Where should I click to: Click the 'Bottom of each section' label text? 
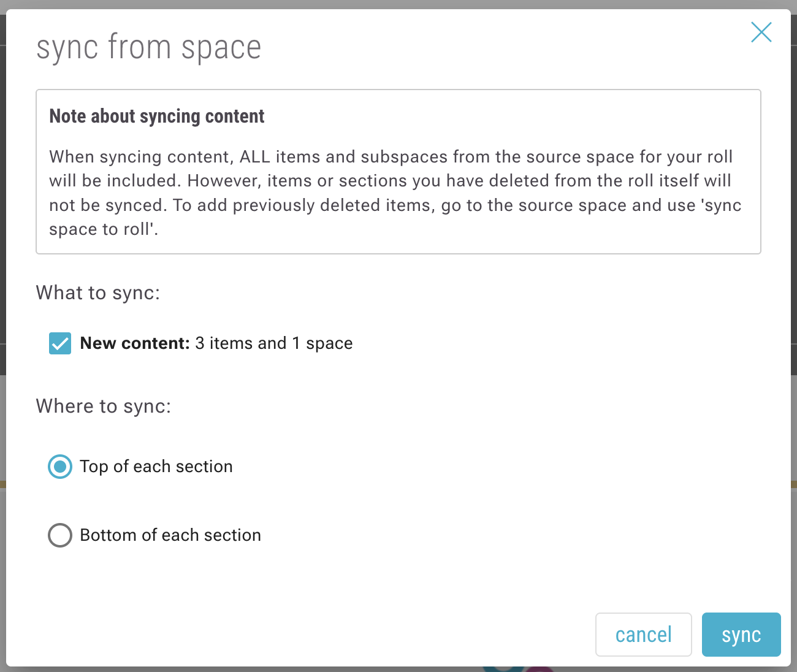[x=170, y=535]
